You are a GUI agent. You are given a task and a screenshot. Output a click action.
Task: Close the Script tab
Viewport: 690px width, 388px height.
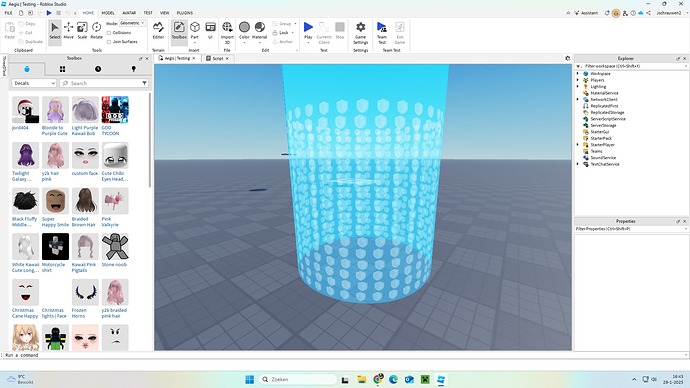point(227,58)
